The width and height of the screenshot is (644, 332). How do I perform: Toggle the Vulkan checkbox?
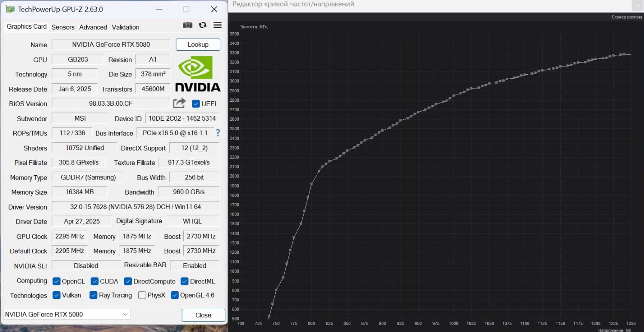coord(56,295)
